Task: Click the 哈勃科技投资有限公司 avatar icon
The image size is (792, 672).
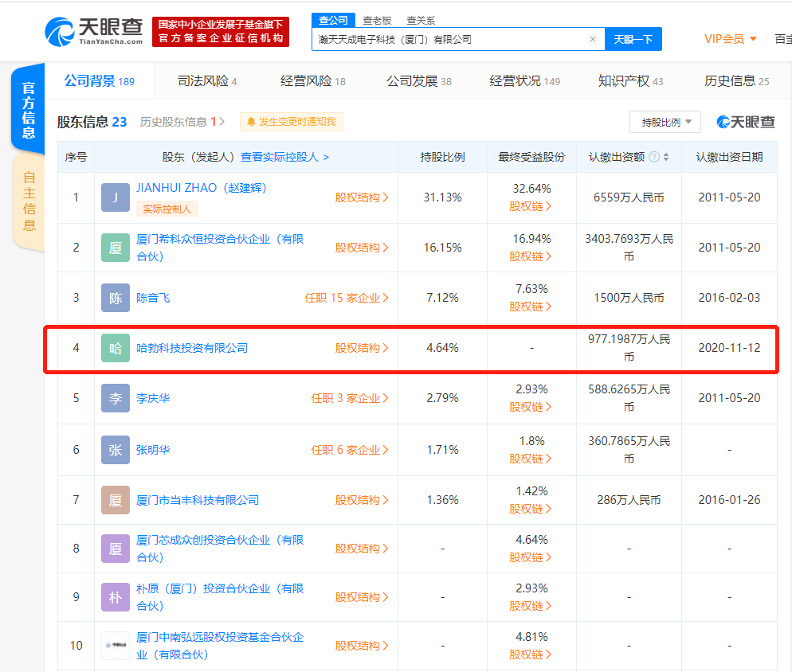Action: pos(116,348)
